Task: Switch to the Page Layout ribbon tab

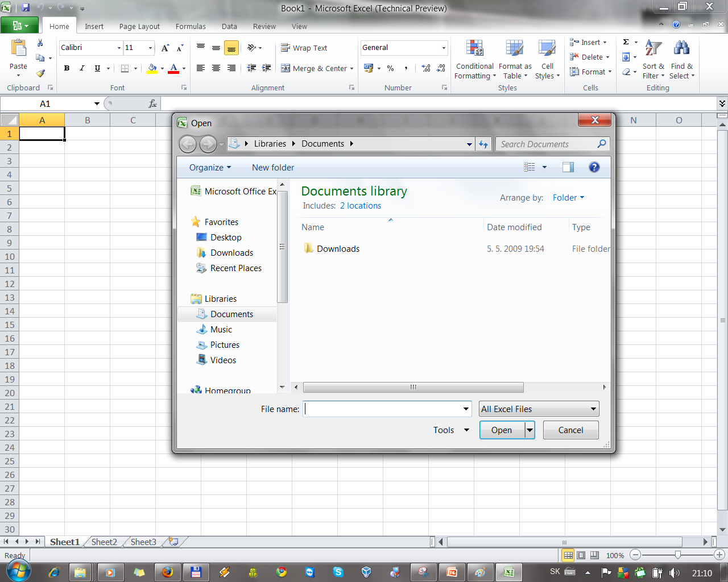Action: [139, 26]
